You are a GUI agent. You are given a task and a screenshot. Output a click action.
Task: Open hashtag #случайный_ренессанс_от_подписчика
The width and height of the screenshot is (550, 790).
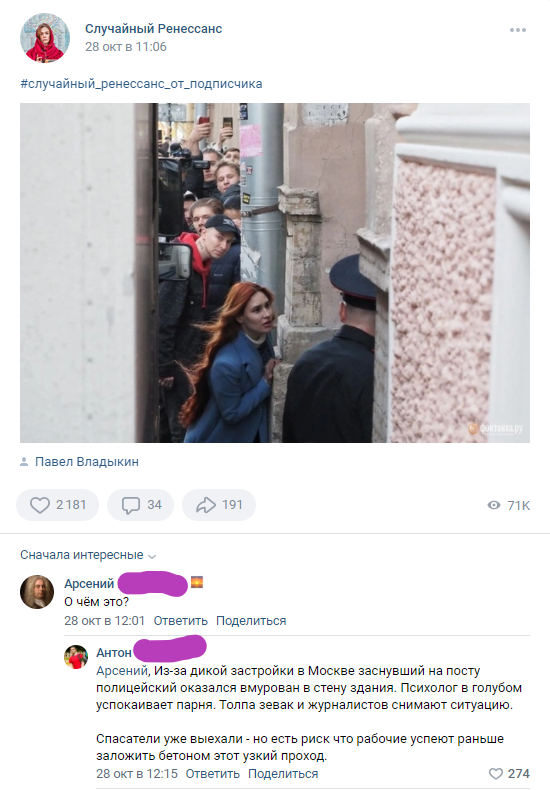(141, 84)
